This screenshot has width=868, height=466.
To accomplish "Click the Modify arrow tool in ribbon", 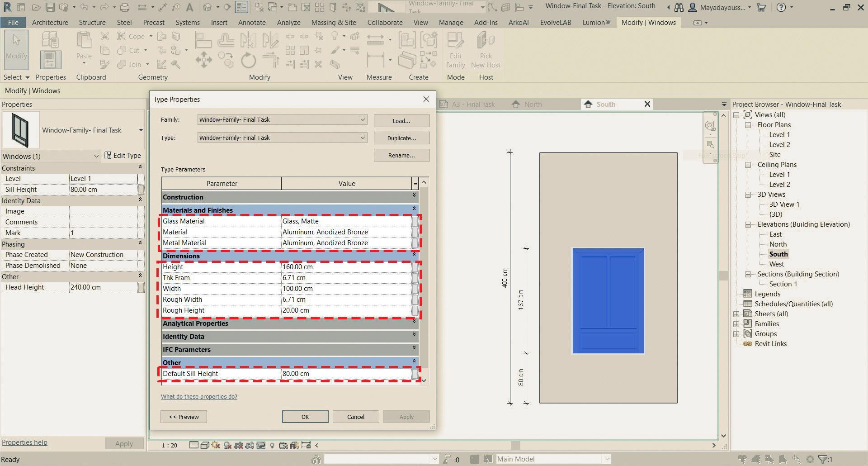I will click(16, 49).
